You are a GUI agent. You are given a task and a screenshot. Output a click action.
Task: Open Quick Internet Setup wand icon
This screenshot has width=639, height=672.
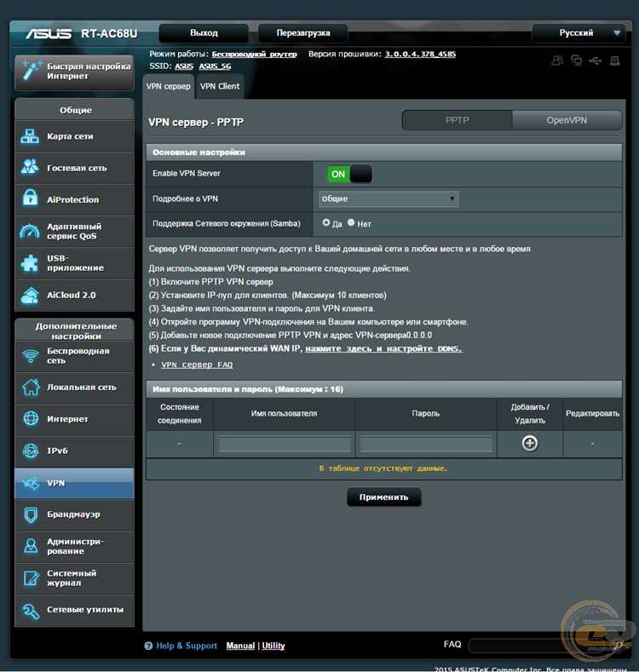pyautogui.click(x=31, y=71)
